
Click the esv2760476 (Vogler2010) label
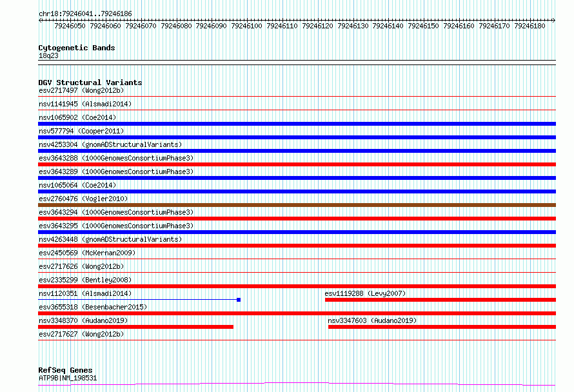point(83,199)
